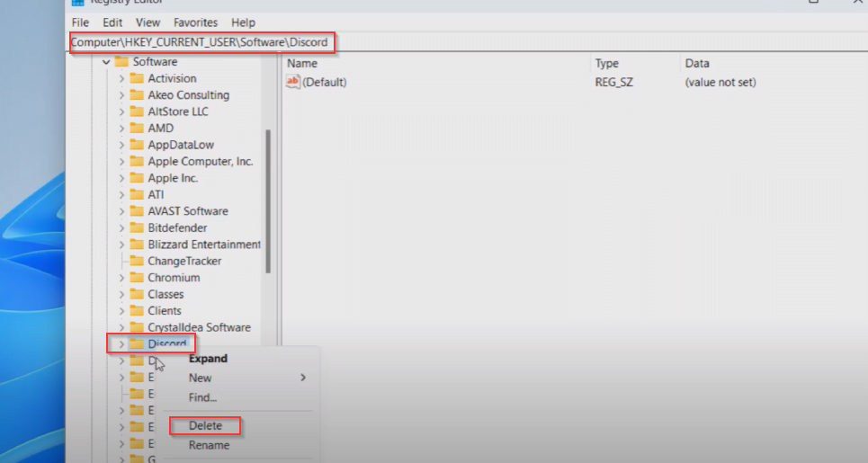
Task: Expand the AppDataLow key
Action: (121, 145)
